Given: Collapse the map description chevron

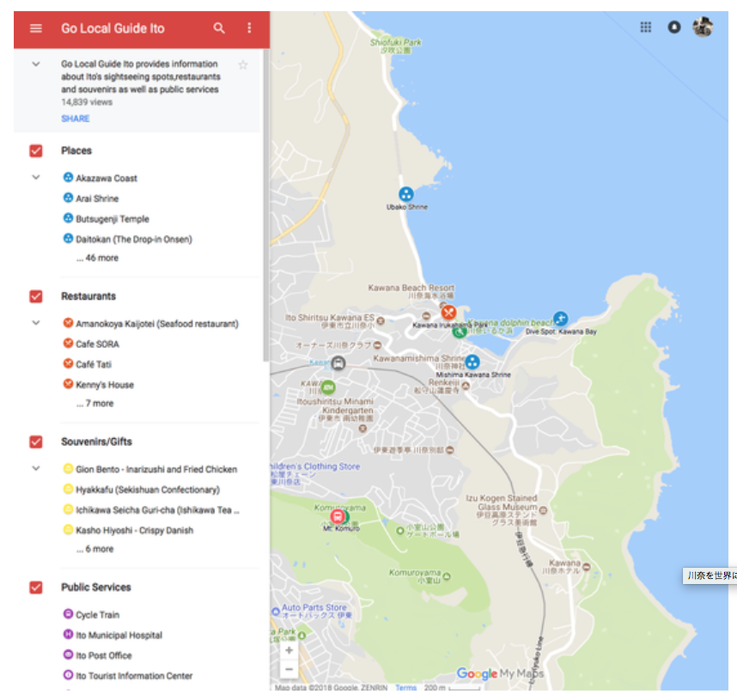Looking at the screenshot, I should [36, 64].
